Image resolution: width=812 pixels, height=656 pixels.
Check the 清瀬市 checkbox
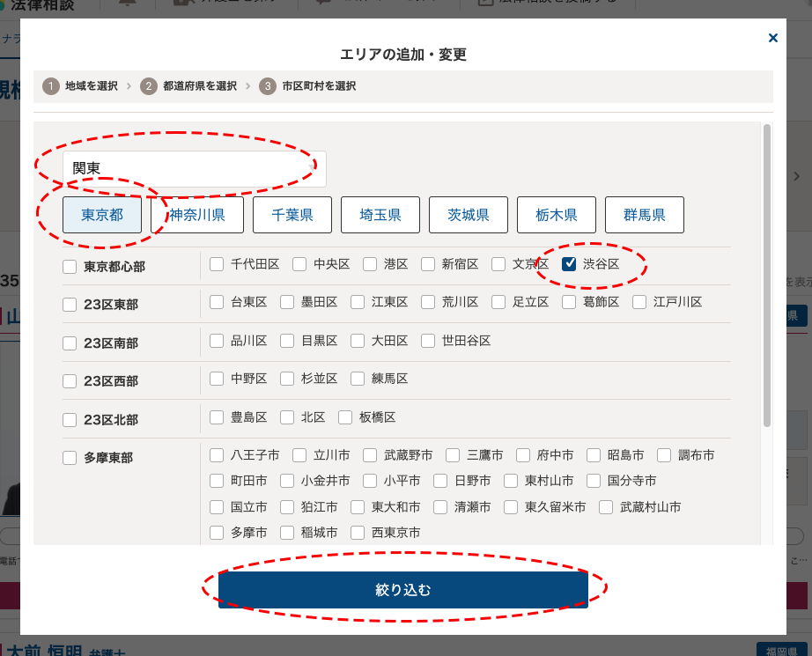point(440,507)
